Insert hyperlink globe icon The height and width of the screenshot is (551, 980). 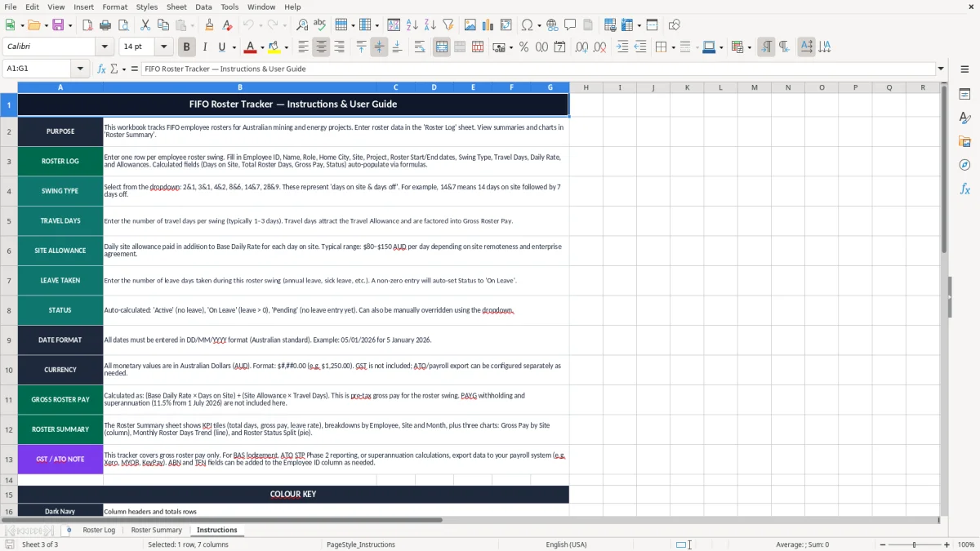coord(552,25)
